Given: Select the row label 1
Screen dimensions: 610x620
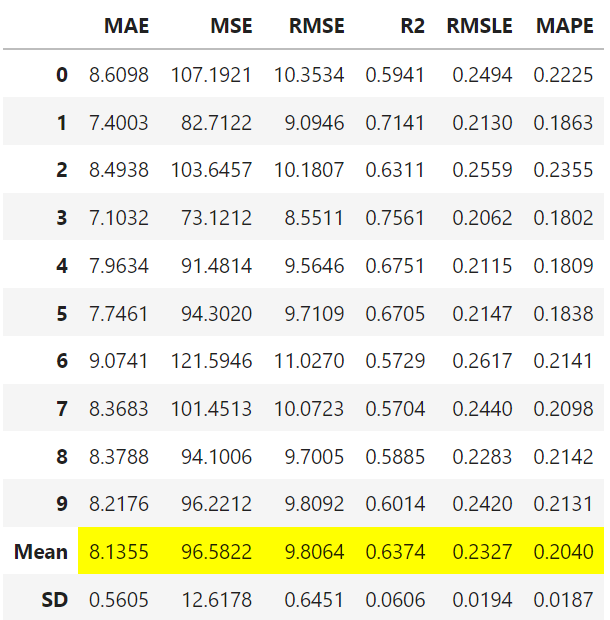Looking at the screenshot, I should (62, 123).
